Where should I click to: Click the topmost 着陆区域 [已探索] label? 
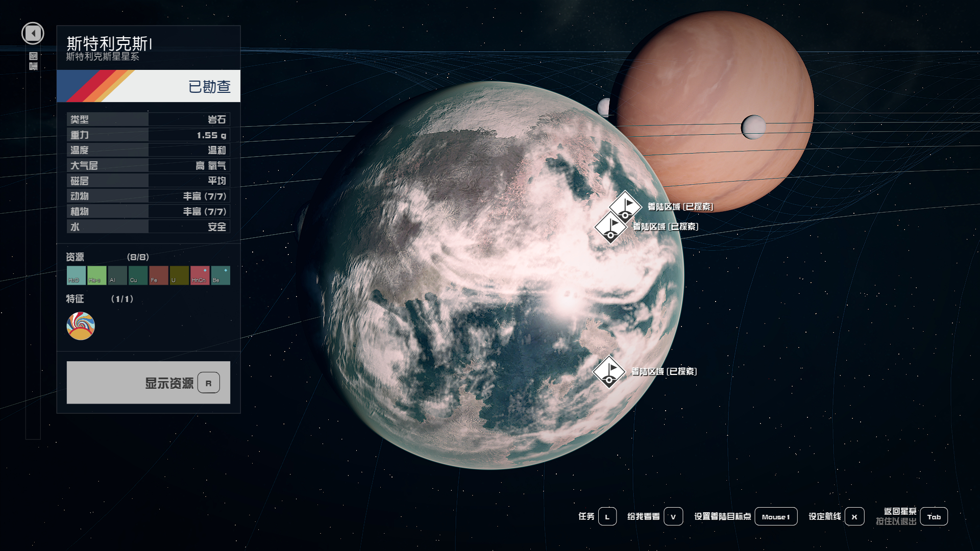(680, 207)
